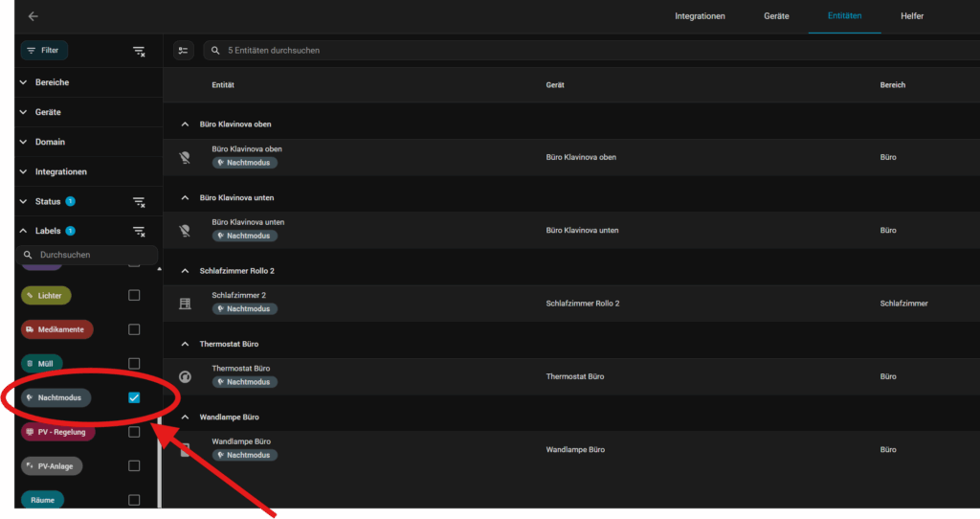This screenshot has width=980, height=519.
Task: Enable the PV-Anlage label checkbox
Action: tap(134, 465)
